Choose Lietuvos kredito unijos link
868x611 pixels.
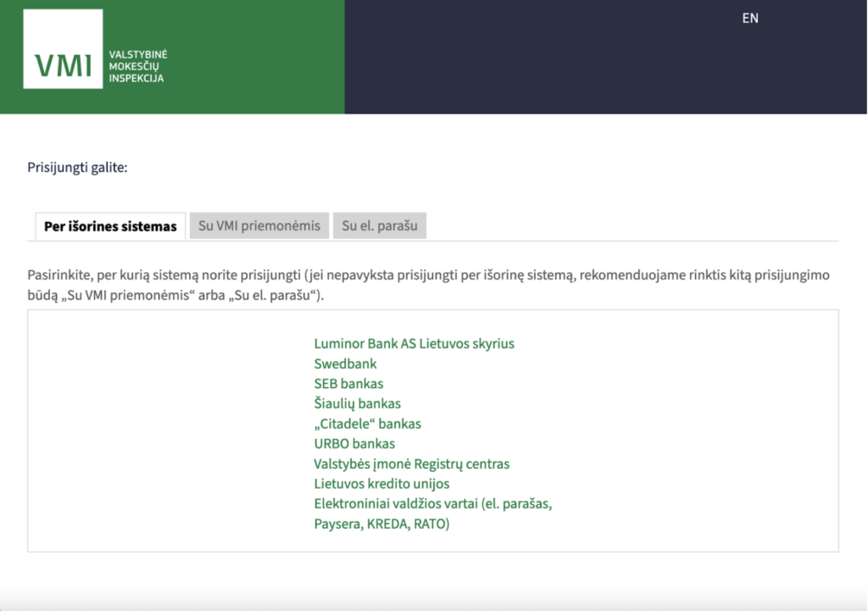tap(381, 484)
